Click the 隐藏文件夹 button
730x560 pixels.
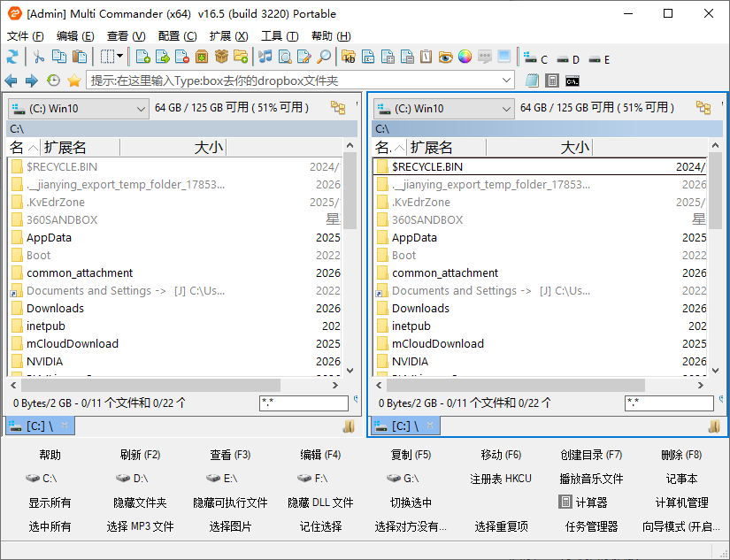click(x=140, y=502)
